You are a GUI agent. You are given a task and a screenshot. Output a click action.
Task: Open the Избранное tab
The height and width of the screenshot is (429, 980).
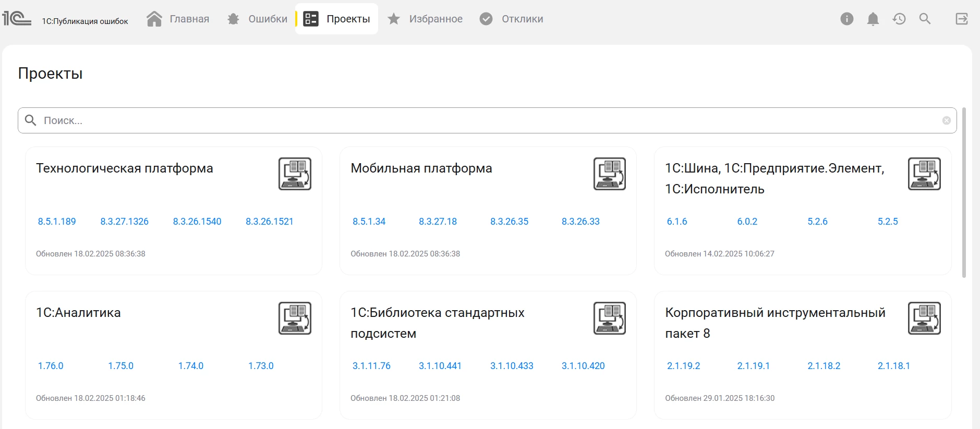(x=425, y=19)
